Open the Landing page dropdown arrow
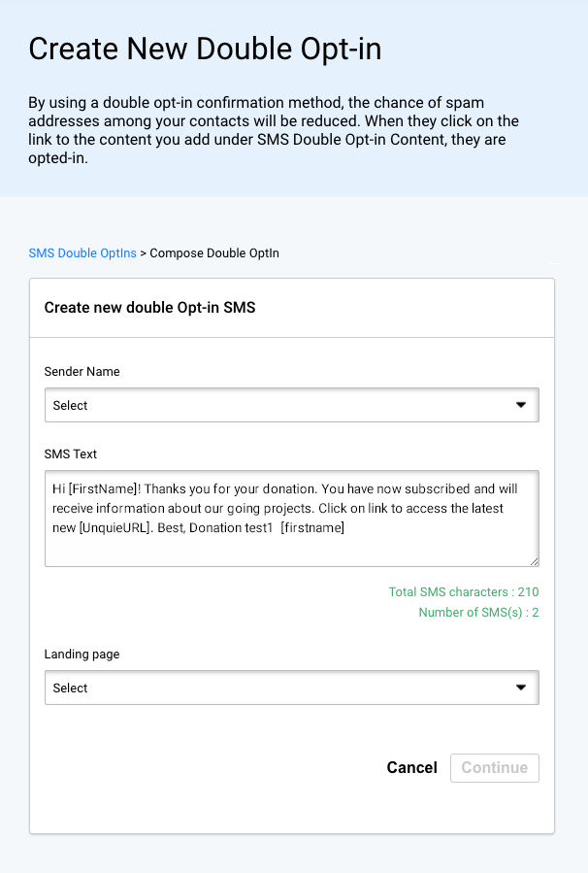The height and width of the screenshot is (873, 588). 522,688
